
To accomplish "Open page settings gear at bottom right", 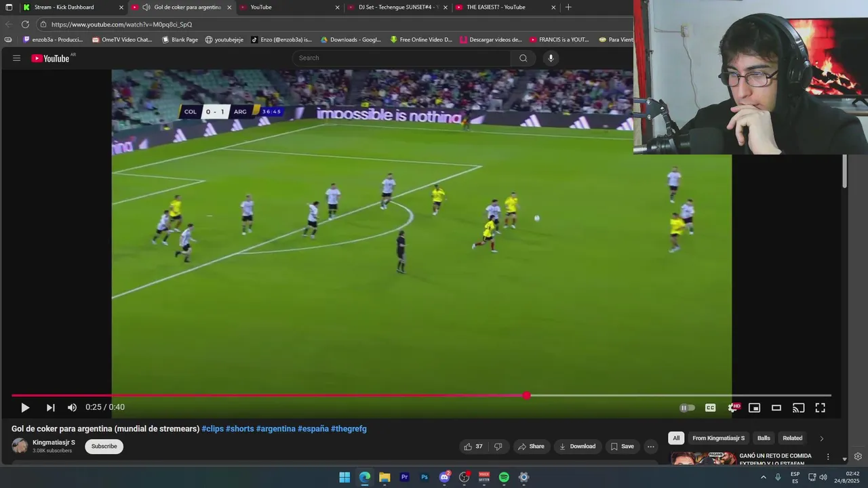I will [858, 457].
